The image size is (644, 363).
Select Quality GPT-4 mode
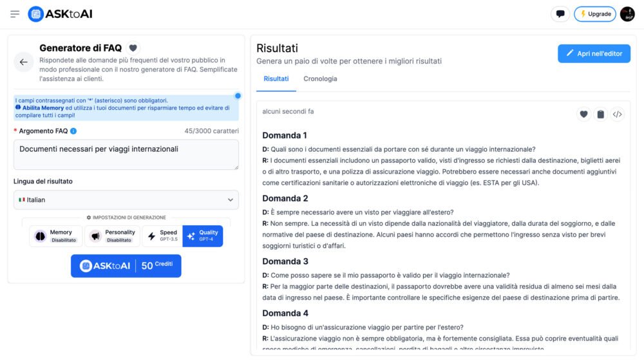pyautogui.click(x=203, y=236)
